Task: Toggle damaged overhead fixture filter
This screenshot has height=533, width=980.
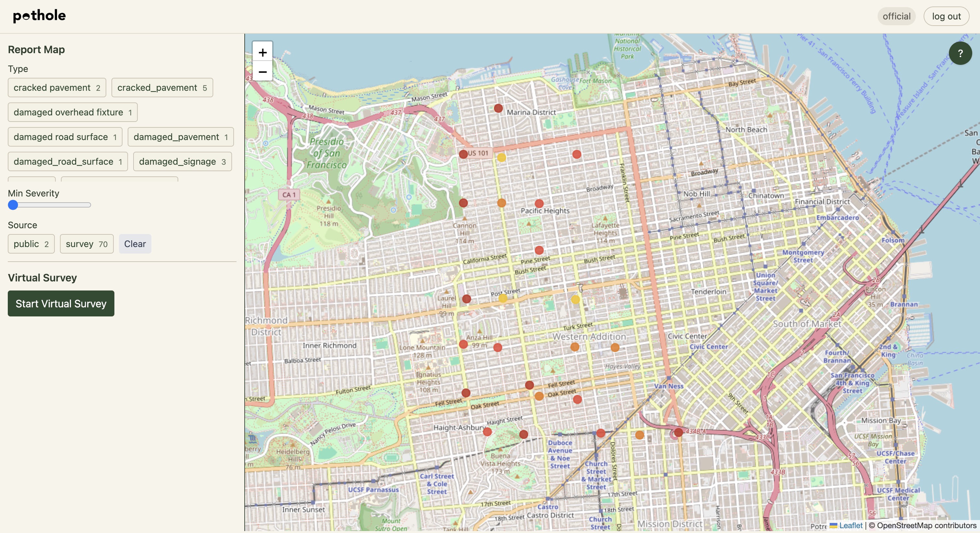Action: click(x=72, y=113)
